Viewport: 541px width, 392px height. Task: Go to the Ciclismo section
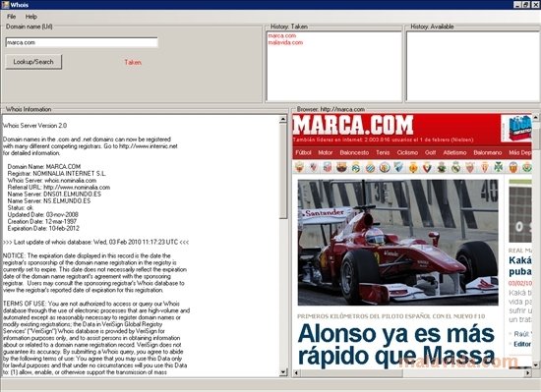point(407,152)
